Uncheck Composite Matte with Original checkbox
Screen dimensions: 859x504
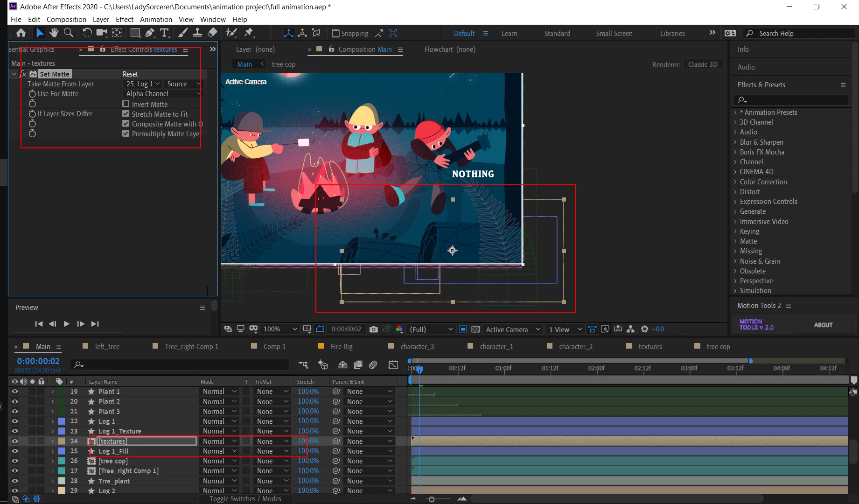(126, 124)
